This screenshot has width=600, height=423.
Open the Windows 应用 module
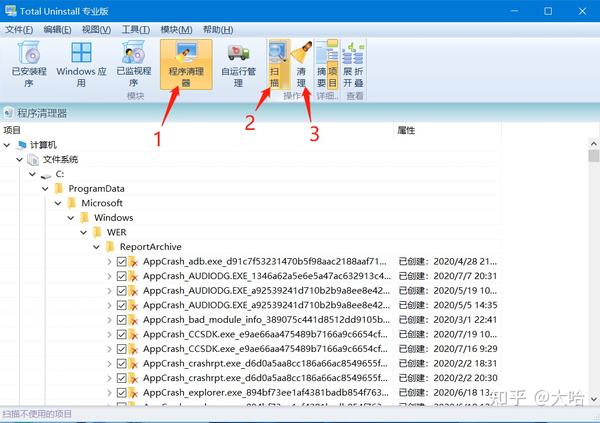(x=81, y=64)
